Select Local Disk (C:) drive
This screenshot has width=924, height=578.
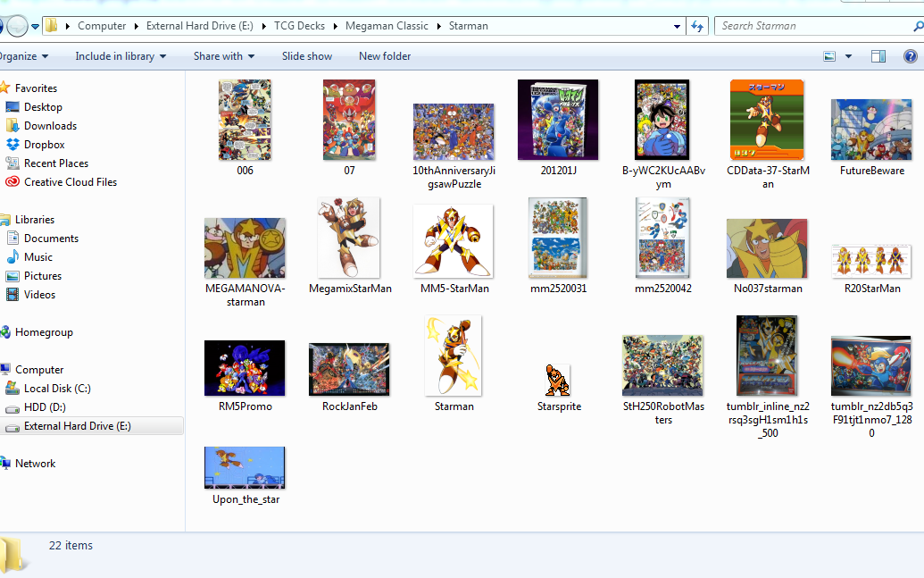48,389
